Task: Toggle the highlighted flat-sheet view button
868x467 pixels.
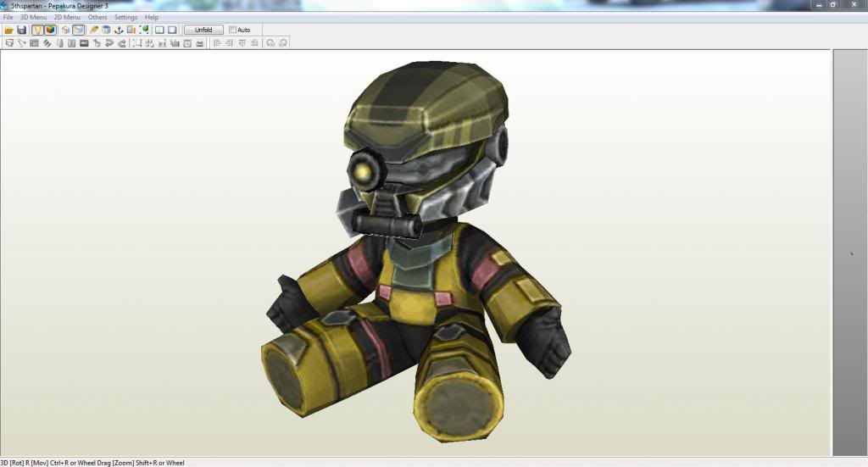Action: pyautogui.click(x=78, y=30)
